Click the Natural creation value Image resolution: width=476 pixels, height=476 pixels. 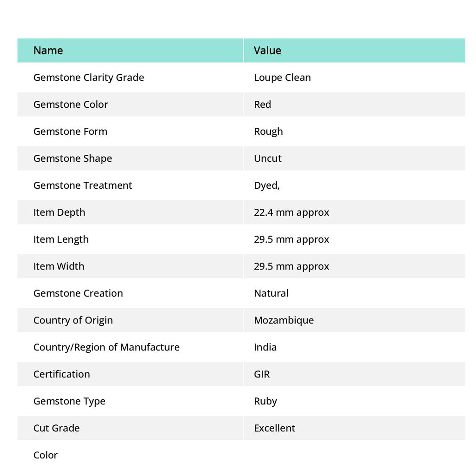pyautogui.click(x=271, y=293)
